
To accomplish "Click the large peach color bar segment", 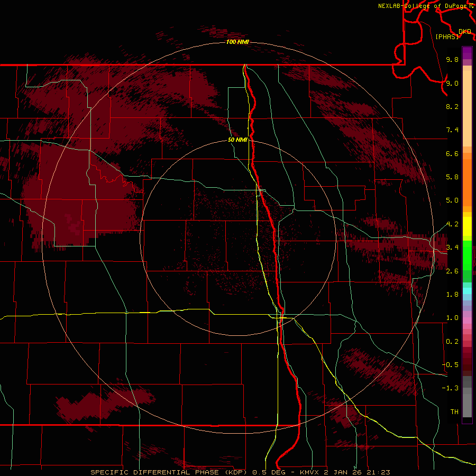I will (467, 109).
